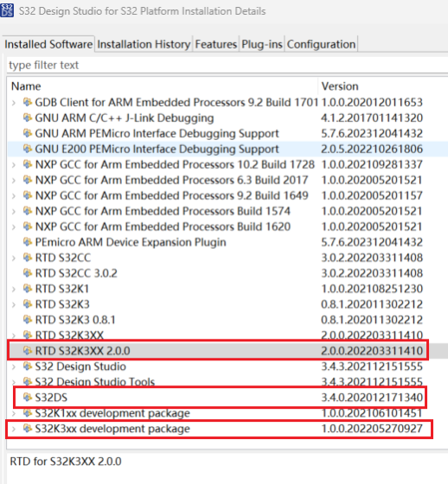The width and height of the screenshot is (448, 484).
Task: Expand the RTD S32K1 entry
Action: [14, 289]
